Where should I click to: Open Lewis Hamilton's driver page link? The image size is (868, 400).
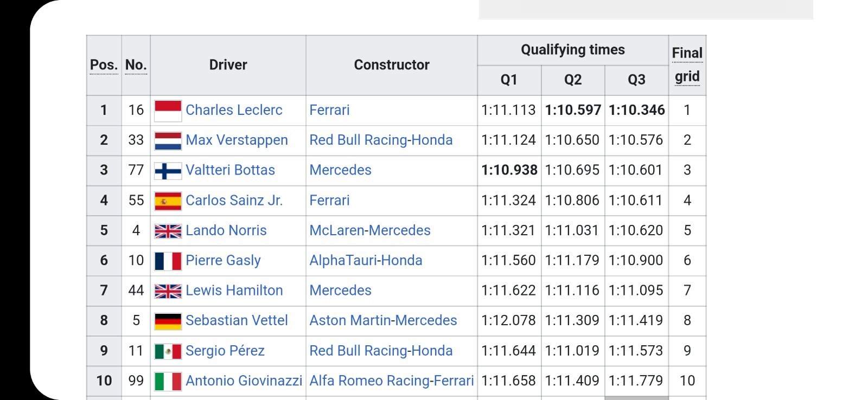[234, 291]
